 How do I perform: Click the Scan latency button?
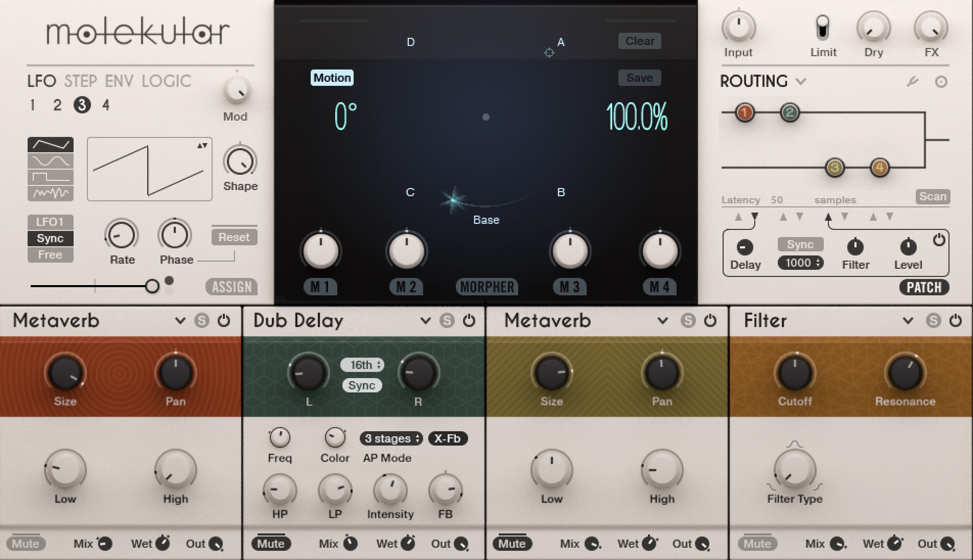click(933, 197)
